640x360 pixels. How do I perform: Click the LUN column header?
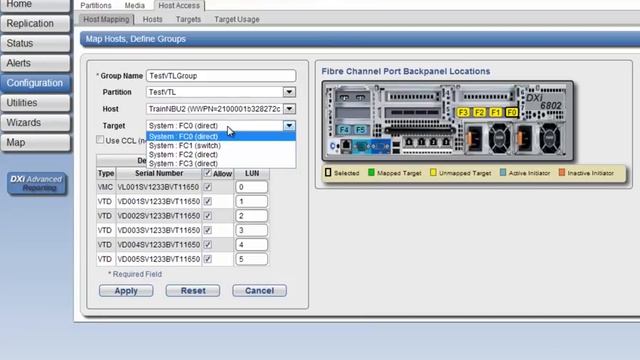(x=252, y=173)
